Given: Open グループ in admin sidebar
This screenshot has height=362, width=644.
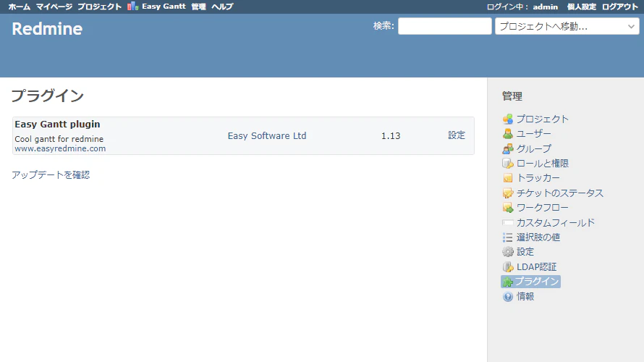Looking at the screenshot, I should 534,148.
